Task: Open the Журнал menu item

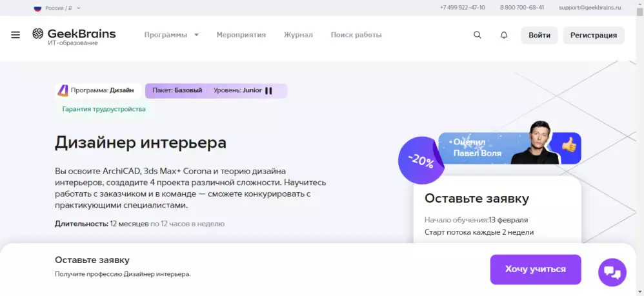Action: pyautogui.click(x=298, y=35)
